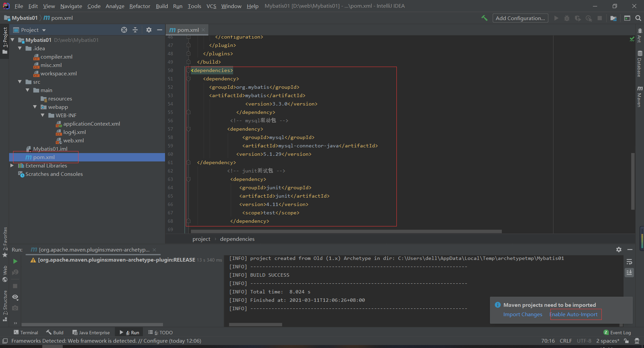The height and width of the screenshot is (348, 644).
Task: Open the 6: TODO tool tab
Action: coord(160,333)
